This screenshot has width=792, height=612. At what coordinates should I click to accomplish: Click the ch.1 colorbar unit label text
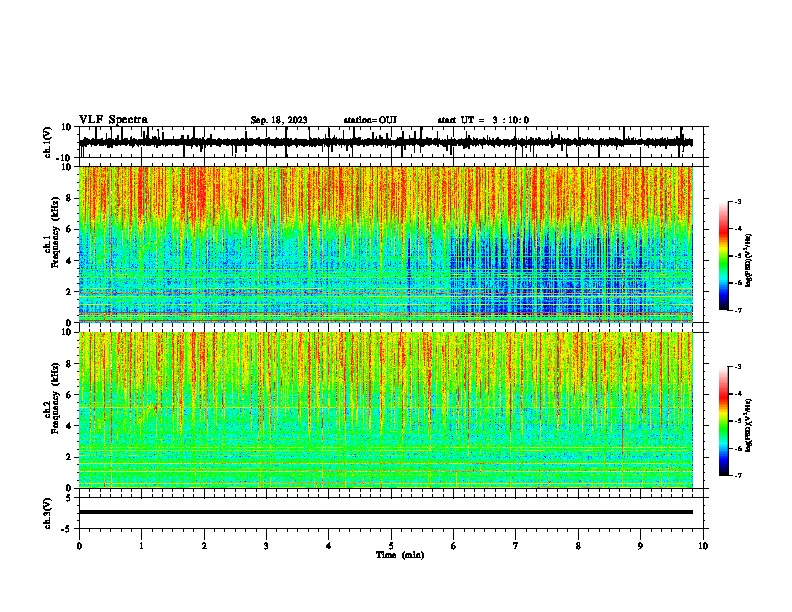[x=749, y=260]
